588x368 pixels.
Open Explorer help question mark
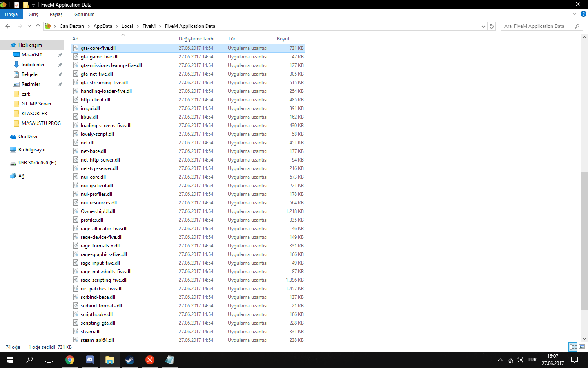click(584, 14)
